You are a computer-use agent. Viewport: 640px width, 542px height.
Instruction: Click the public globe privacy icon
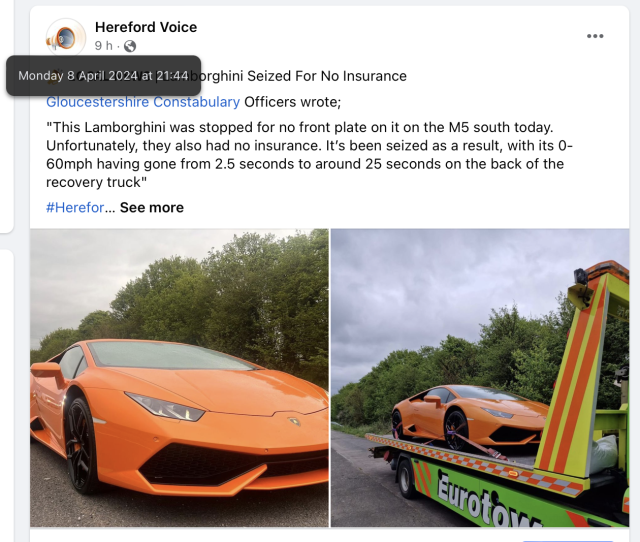pyautogui.click(x=130, y=46)
